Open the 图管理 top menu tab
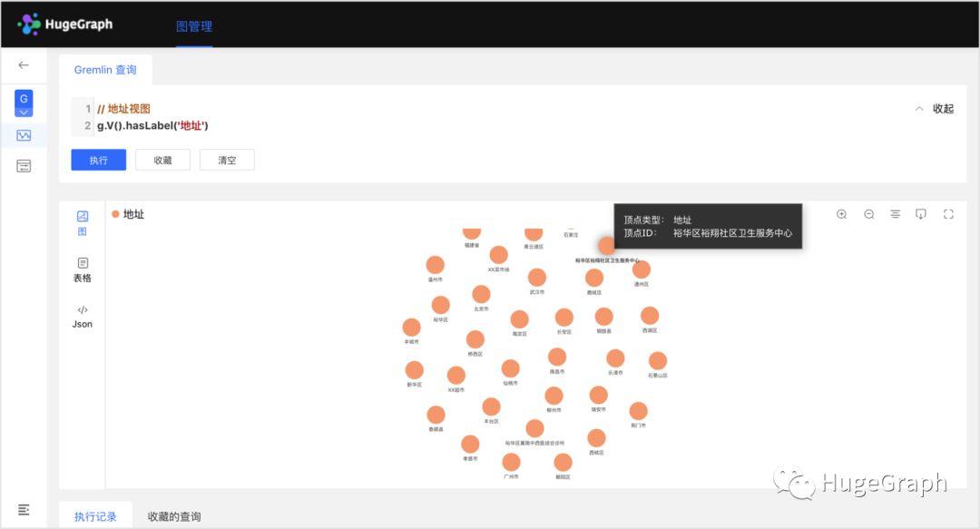The height and width of the screenshot is (529, 980). (x=194, y=26)
